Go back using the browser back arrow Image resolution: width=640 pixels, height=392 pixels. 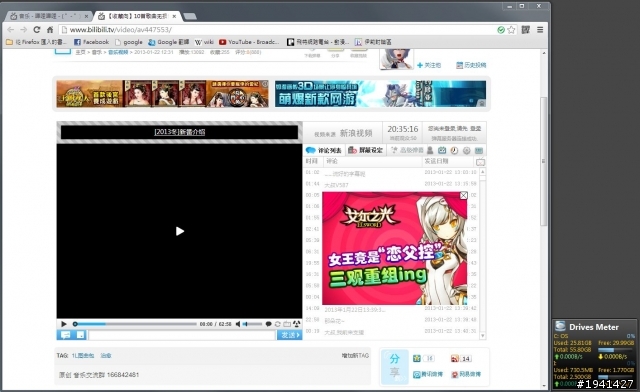click(11, 30)
